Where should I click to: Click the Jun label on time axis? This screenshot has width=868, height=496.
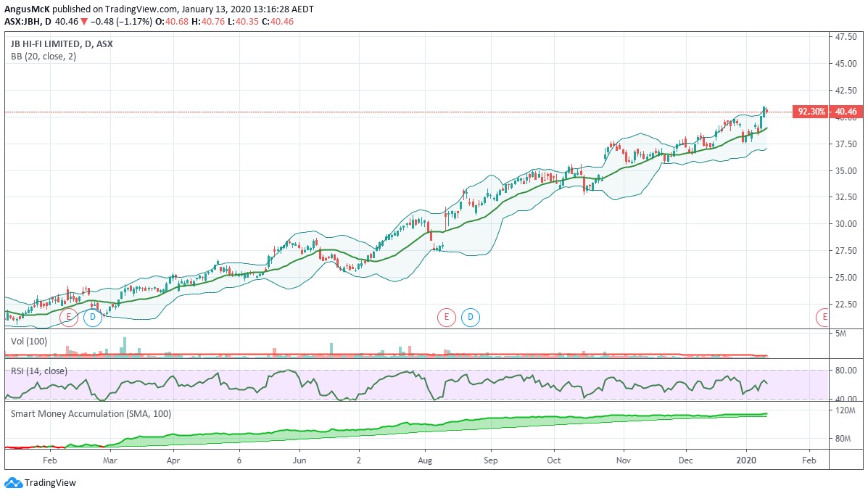click(299, 460)
